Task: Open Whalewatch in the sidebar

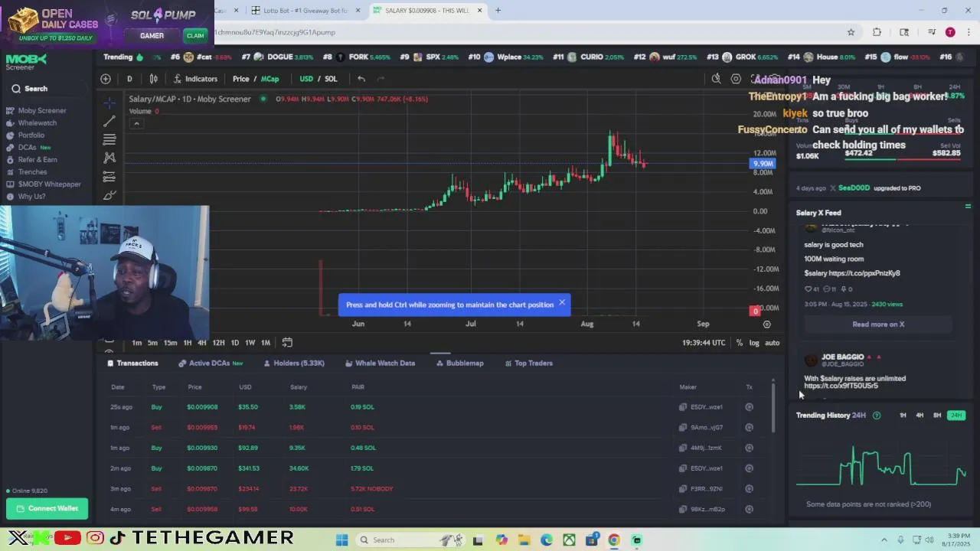Action: click(x=37, y=123)
